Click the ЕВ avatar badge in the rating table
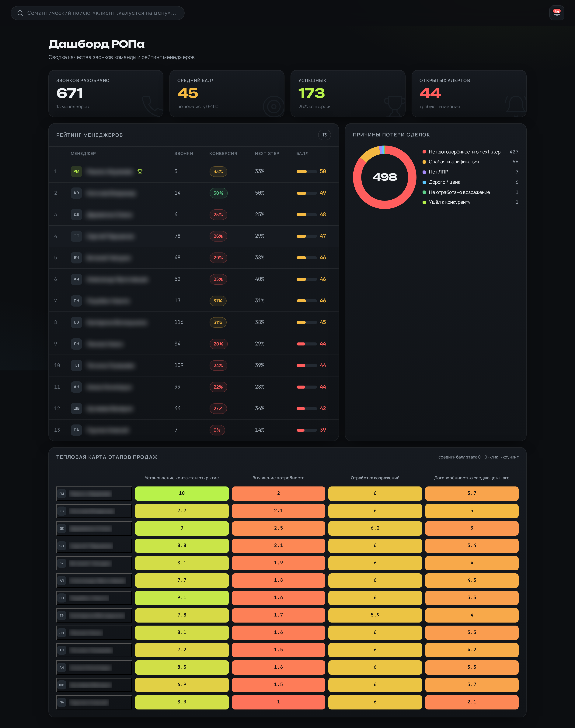 [x=76, y=322]
